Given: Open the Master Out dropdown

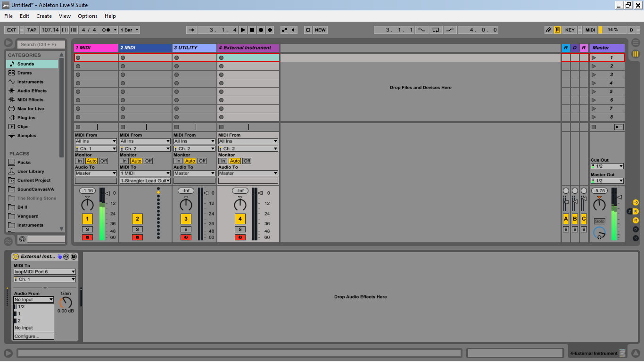Looking at the screenshot, I should pos(607,181).
